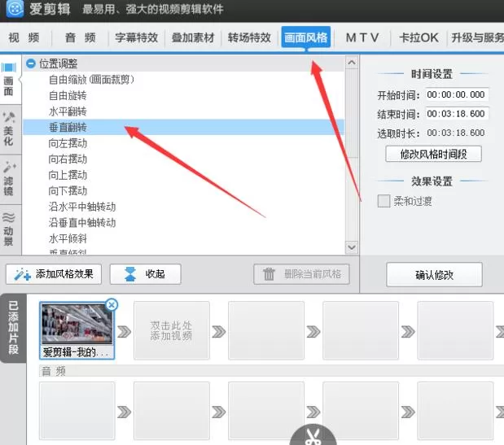The height and width of the screenshot is (445, 504).
Task: Select 垂直翻转 style
Action: click(184, 127)
